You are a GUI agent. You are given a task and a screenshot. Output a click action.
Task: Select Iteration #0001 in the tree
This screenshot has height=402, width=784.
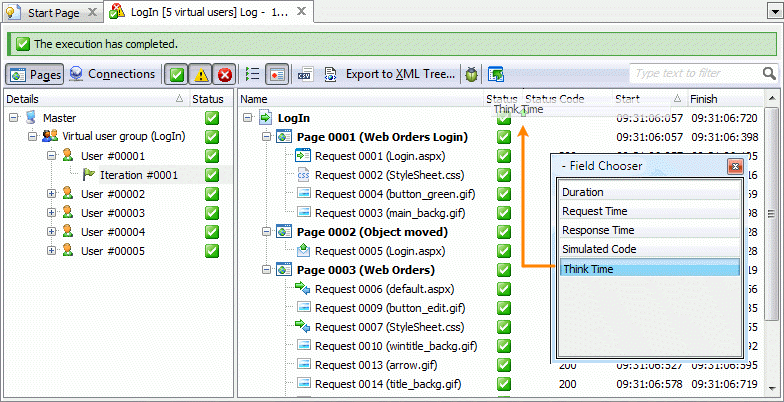139,174
